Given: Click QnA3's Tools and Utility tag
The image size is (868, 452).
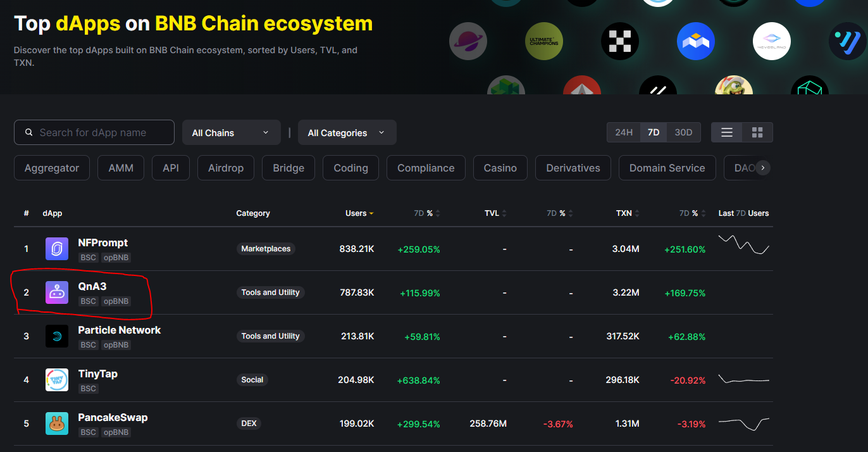Looking at the screenshot, I should [x=271, y=292].
